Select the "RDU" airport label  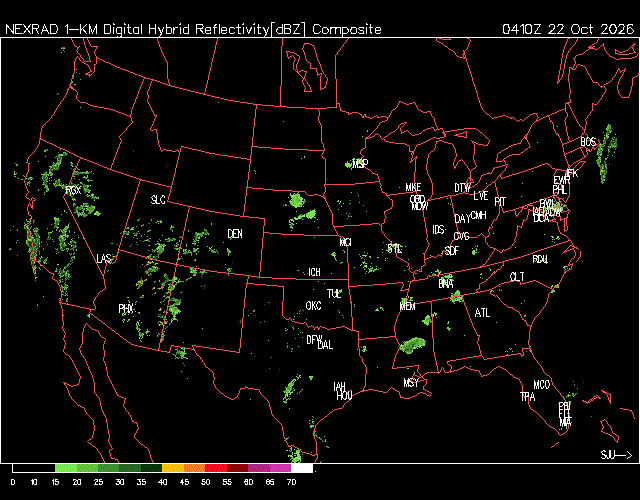pyautogui.click(x=540, y=259)
